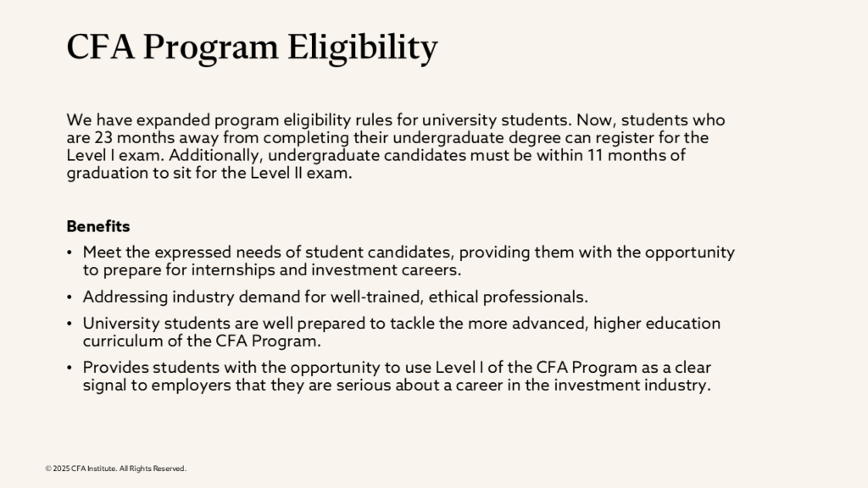This screenshot has height=488, width=868.
Task: Click the "CFA Program Eligibility" slide title
Action: click(x=252, y=47)
